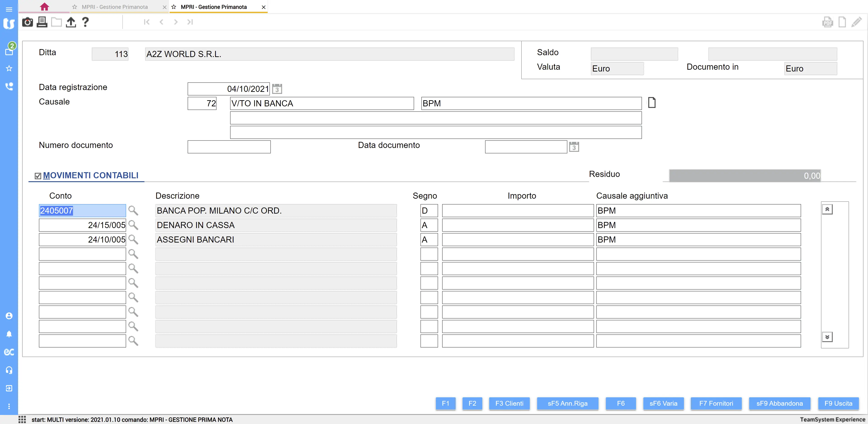Screen dimensions: 868x424
Task: Toggle the Movimenti Contabili checkbox
Action: (38, 176)
